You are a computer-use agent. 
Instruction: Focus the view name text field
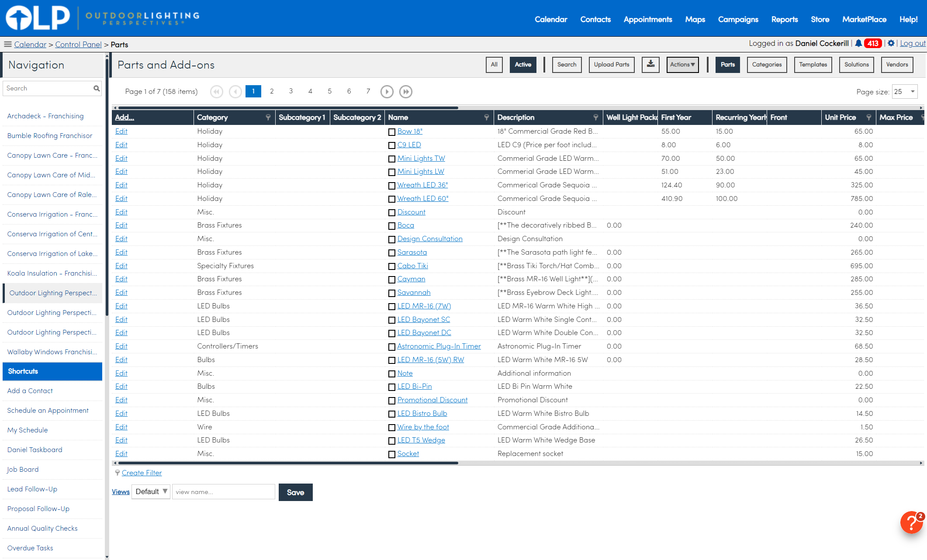click(x=224, y=492)
